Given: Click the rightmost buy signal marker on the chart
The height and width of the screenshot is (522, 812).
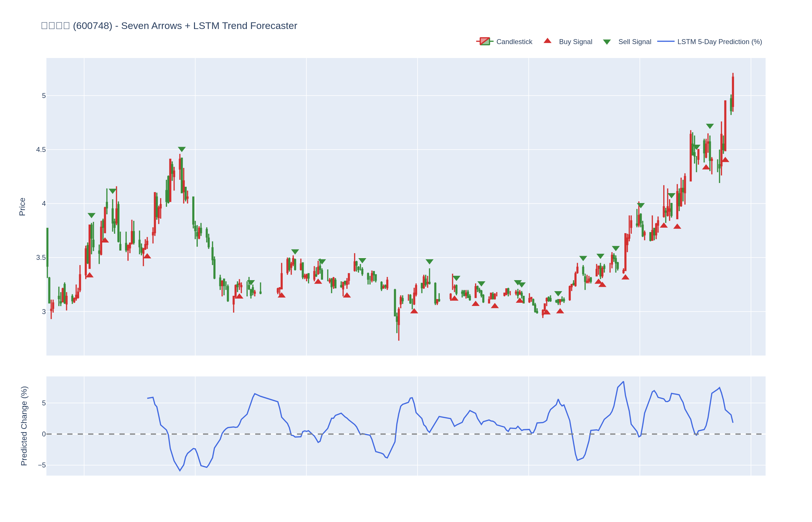Looking at the screenshot, I should click(x=725, y=160).
